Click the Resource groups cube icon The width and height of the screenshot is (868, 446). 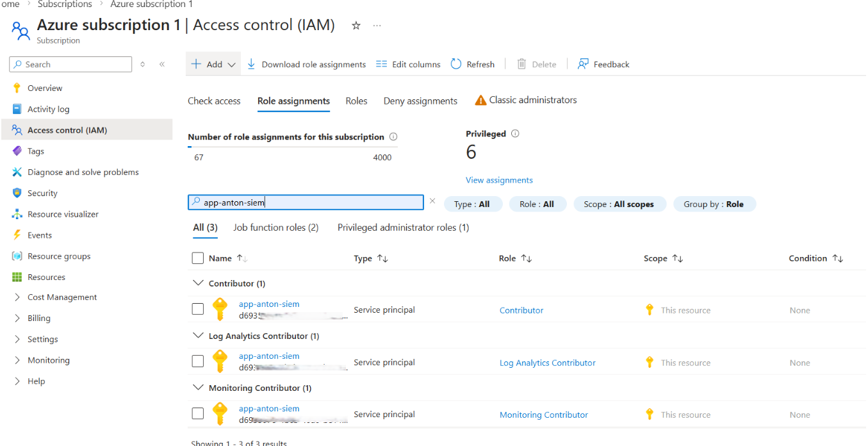pyautogui.click(x=17, y=256)
